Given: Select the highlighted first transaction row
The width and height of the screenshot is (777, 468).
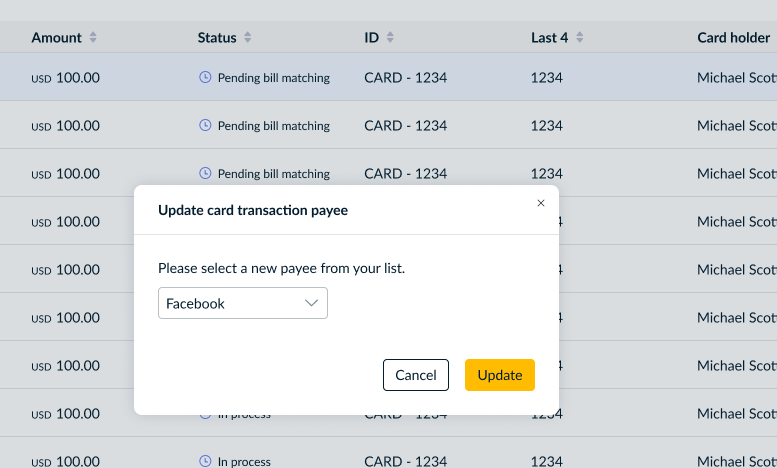Looking at the screenshot, I should click(388, 77).
